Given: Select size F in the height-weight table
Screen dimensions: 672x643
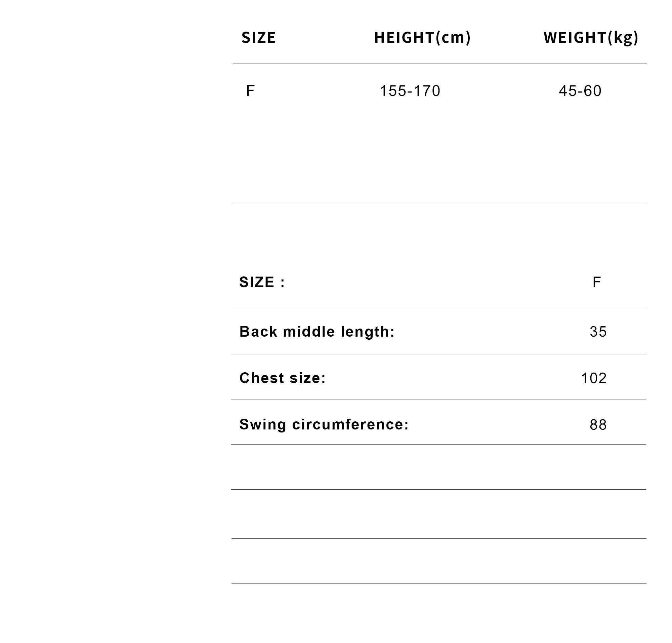Looking at the screenshot, I should 250,91.
